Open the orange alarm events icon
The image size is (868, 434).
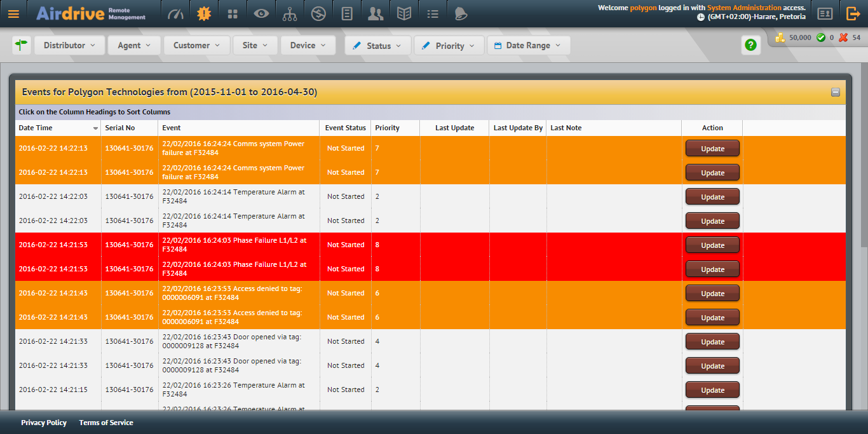[203, 13]
